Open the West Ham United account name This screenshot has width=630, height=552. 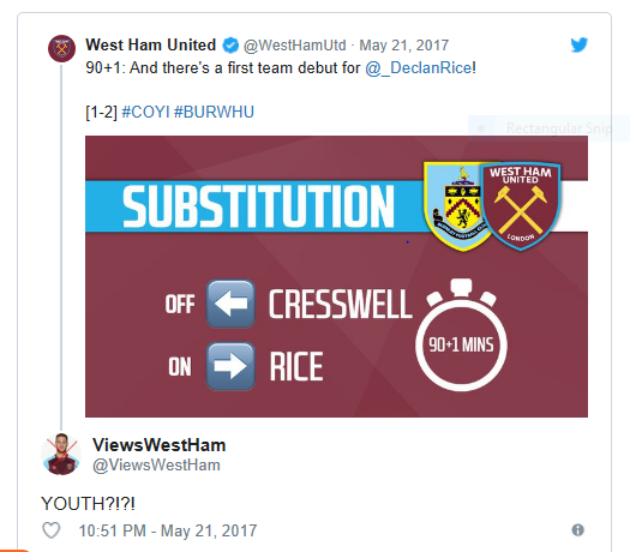point(150,45)
